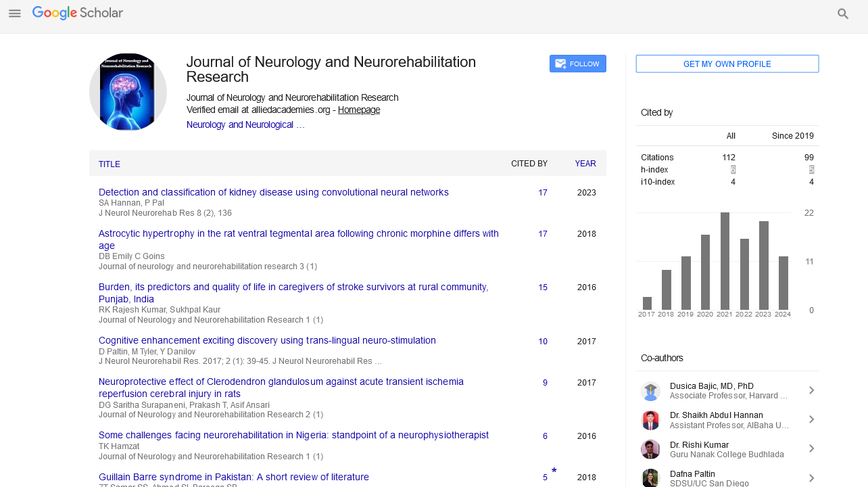
Task: Click Dusica Bajic avatar icon
Action: (x=650, y=391)
